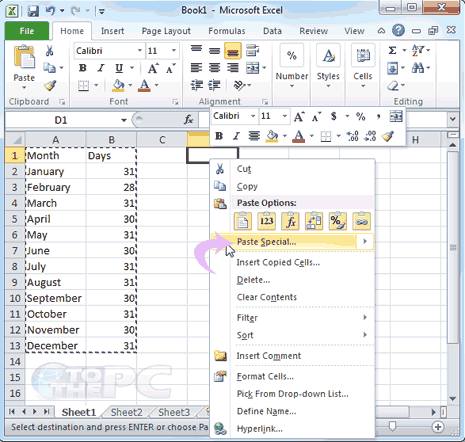Open the Page Layout ribbon tab
The width and height of the screenshot is (465, 442).
pos(166,31)
